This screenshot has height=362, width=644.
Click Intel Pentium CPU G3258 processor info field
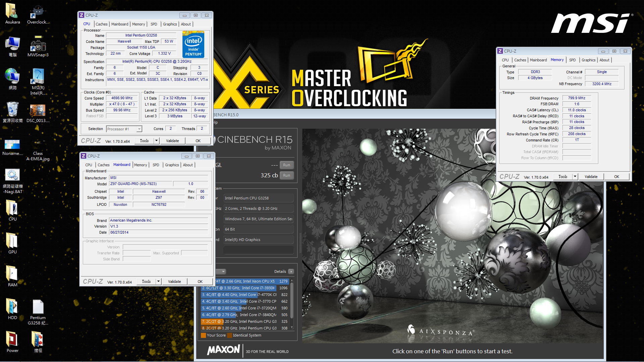click(259, 198)
